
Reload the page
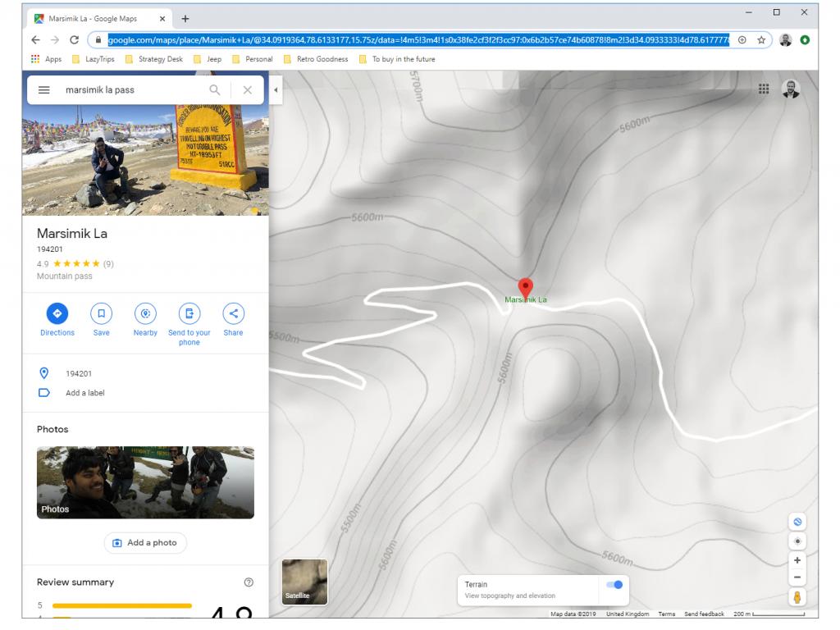click(75, 39)
